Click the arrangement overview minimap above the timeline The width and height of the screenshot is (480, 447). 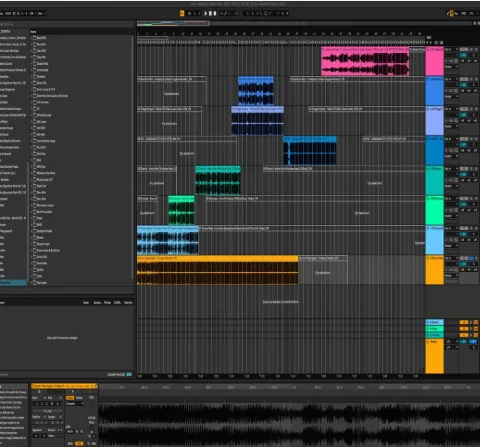173,23
